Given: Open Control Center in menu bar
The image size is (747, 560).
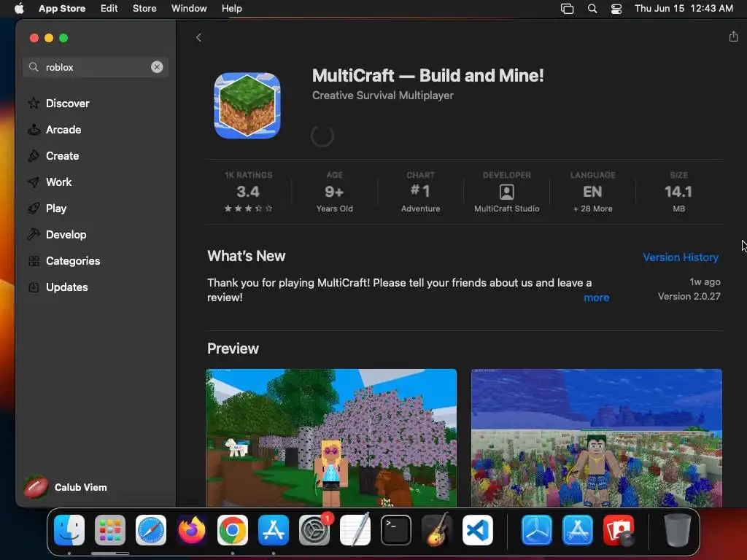Looking at the screenshot, I should pyautogui.click(x=616, y=9).
